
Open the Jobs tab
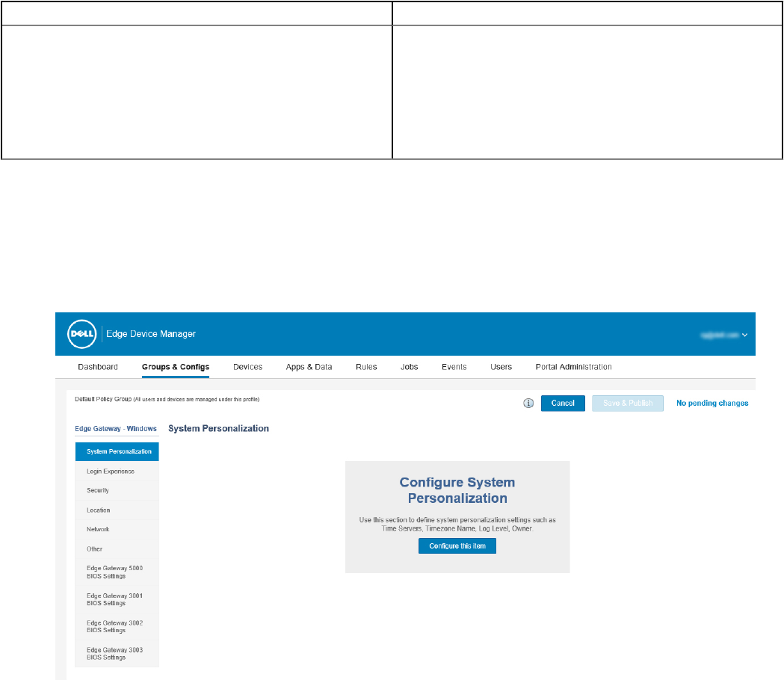click(x=409, y=367)
